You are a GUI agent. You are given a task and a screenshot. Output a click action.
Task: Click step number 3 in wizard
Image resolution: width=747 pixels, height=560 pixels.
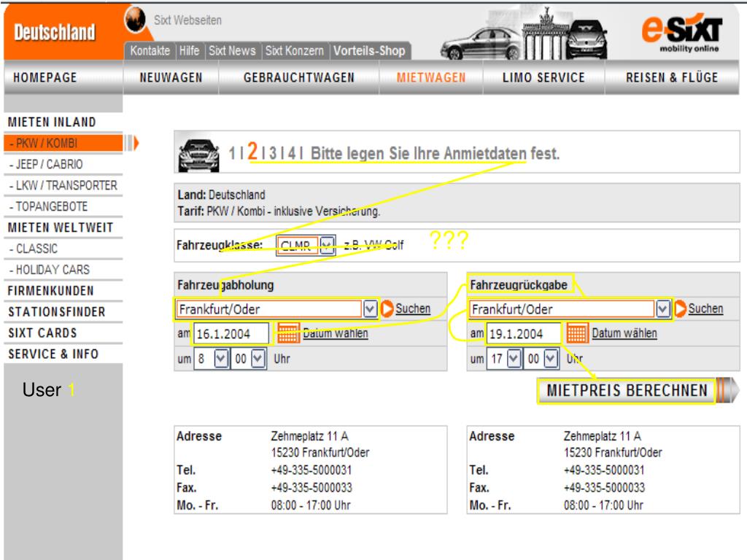point(273,153)
